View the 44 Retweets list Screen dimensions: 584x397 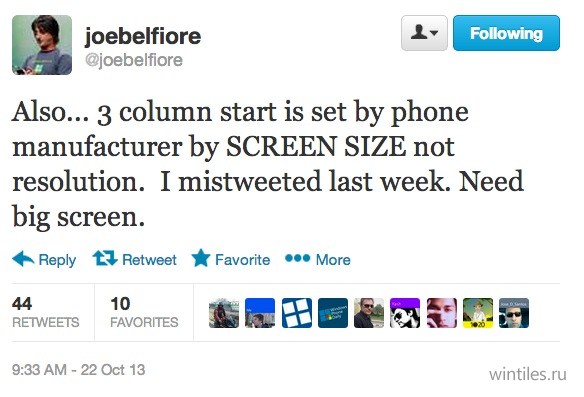pyautogui.click(x=45, y=312)
